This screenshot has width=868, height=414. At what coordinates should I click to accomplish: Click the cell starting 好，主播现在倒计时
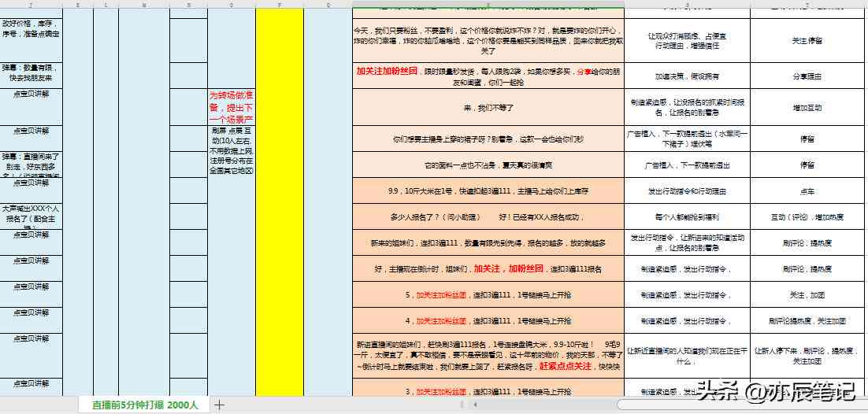coord(488,269)
